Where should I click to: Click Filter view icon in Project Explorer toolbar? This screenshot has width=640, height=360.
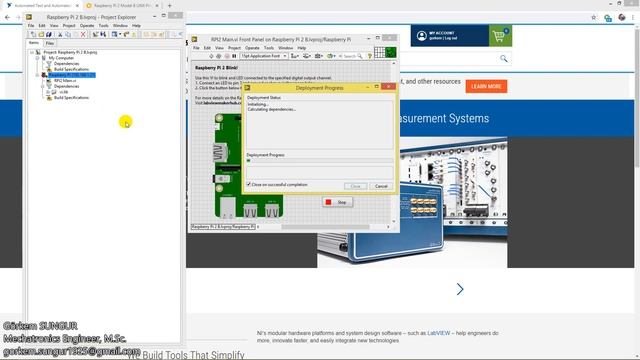(115, 35)
